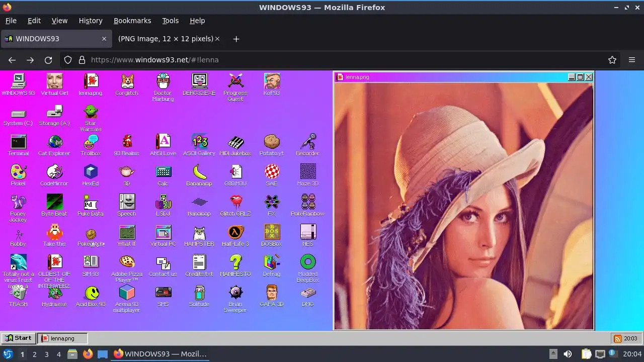This screenshot has height=362, width=644.
Task: Start Progress Quest icon
Action: coord(235,81)
